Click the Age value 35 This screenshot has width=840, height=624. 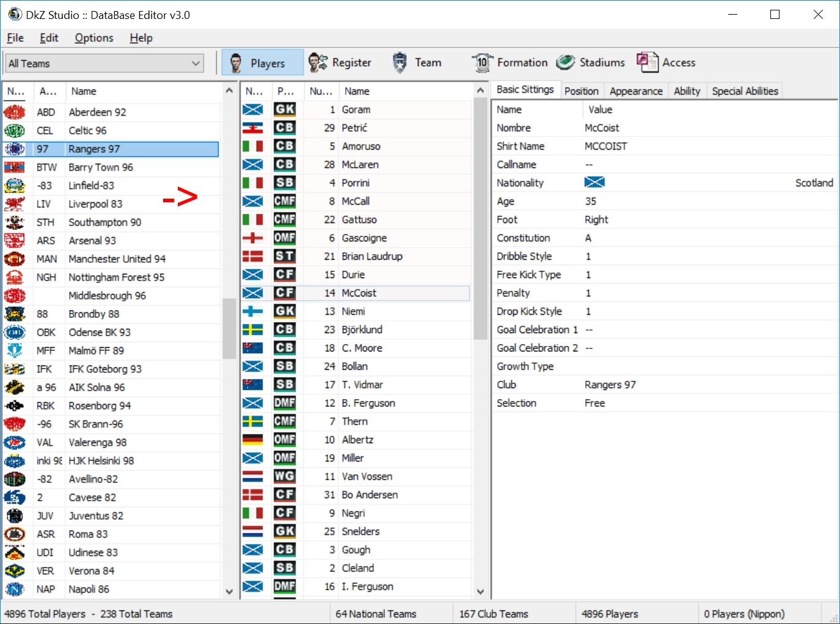click(591, 201)
